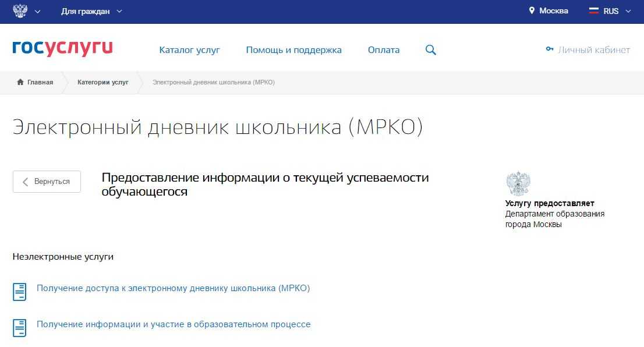
Task: Expand the Для граждан dropdown
Action: (x=91, y=11)
